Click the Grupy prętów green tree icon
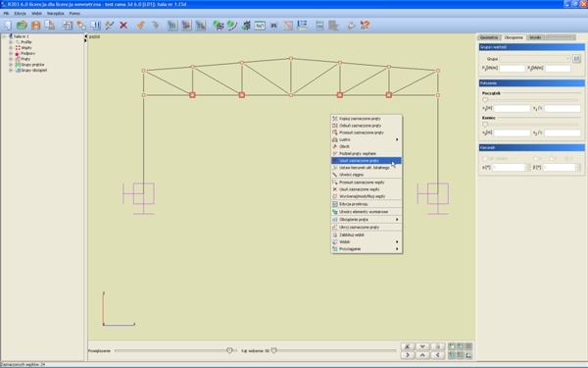 [18, 65]
